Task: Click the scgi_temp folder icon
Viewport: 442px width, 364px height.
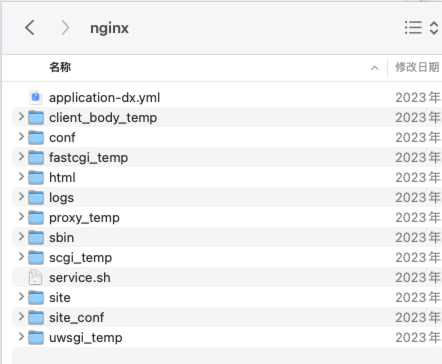Action: [36, 257]
